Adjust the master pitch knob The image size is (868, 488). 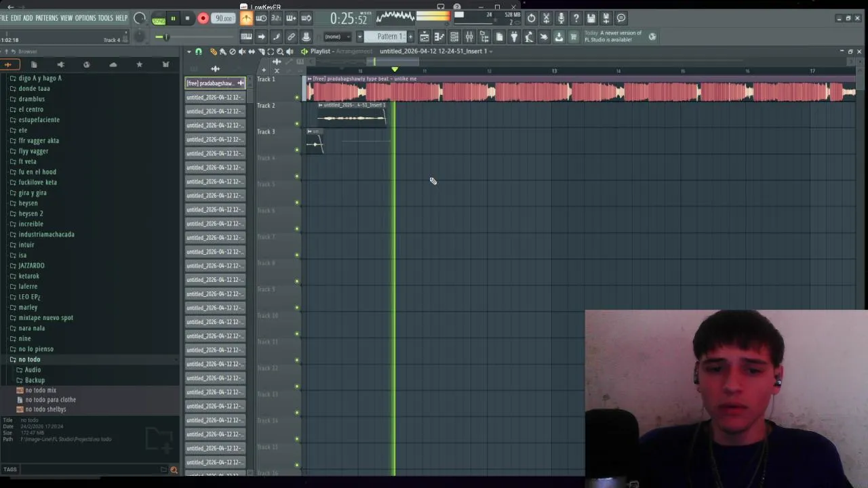pyautogui.click(x=139, y=37)
